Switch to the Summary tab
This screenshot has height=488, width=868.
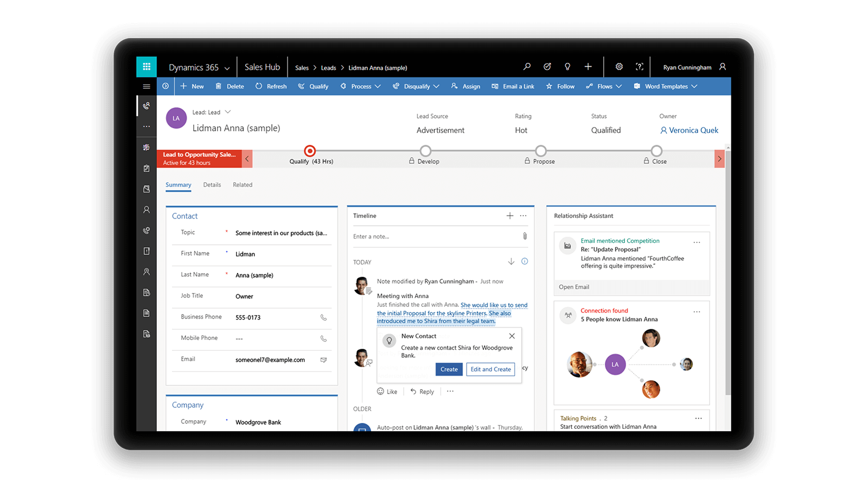(178, 185)
